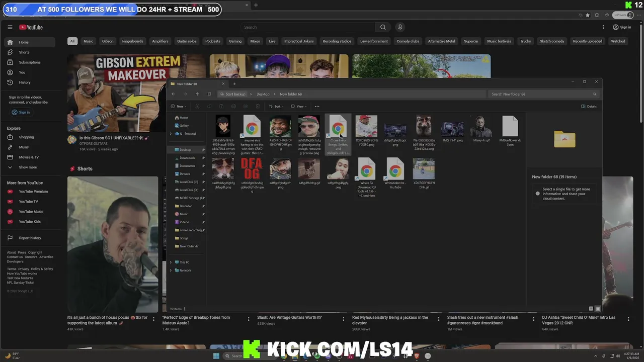This screenshot has width=644, height=362.
Task: Select the raccoon file_00000000 image
Action: [x=424, y=132]
